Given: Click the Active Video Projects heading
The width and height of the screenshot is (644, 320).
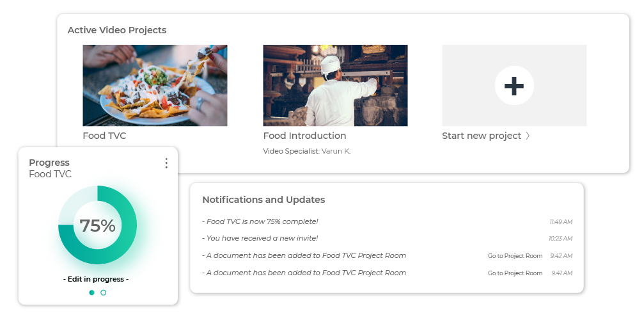Looking at the screenshot, I should [x=116, y=30].
